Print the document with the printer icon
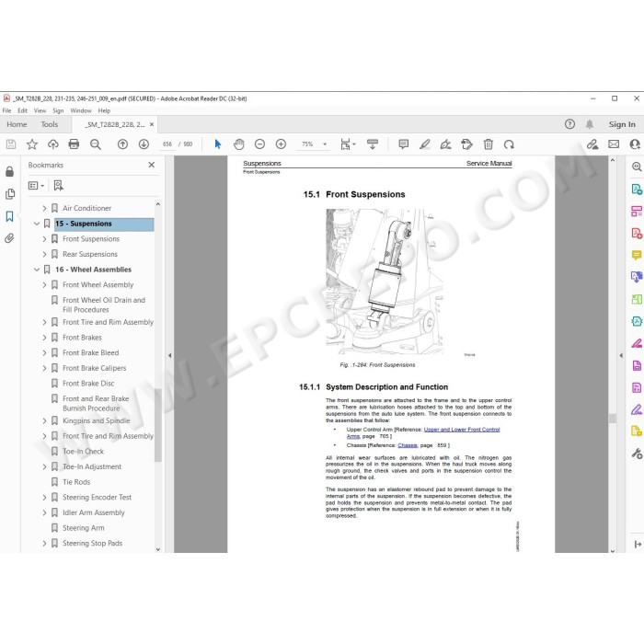The image size is (644, 644). (x=74, y=144)
